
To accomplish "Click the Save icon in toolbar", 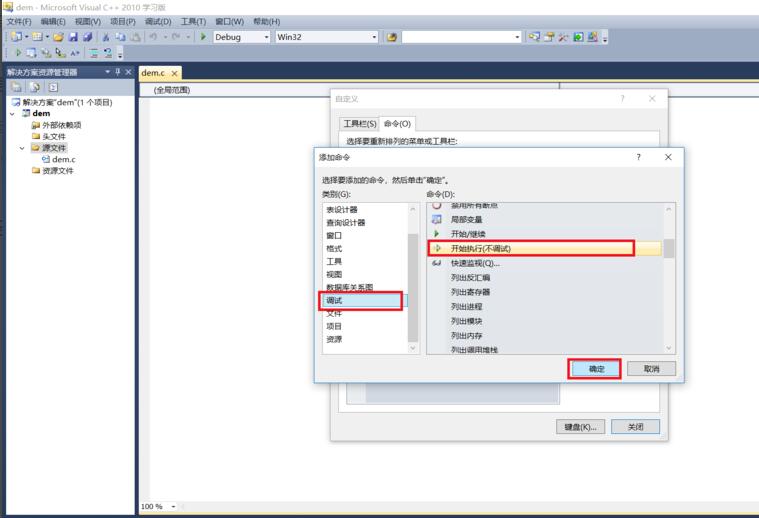I will coord(73,37).
